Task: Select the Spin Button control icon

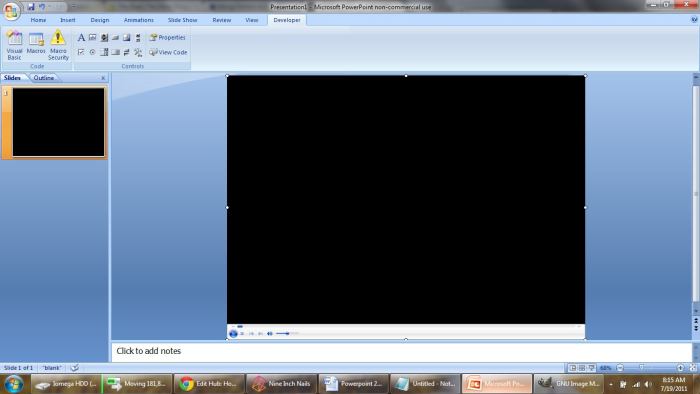Action: (x=104, y=37)
